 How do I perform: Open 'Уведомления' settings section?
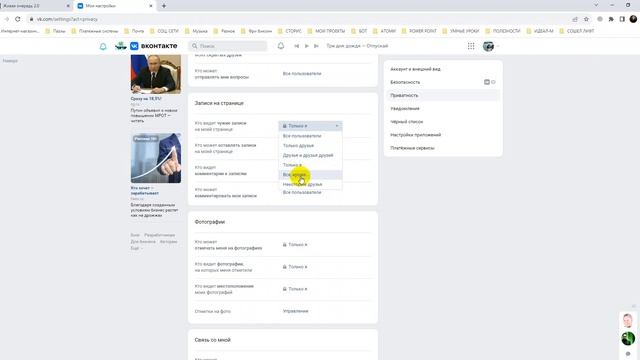click(443, 109)
